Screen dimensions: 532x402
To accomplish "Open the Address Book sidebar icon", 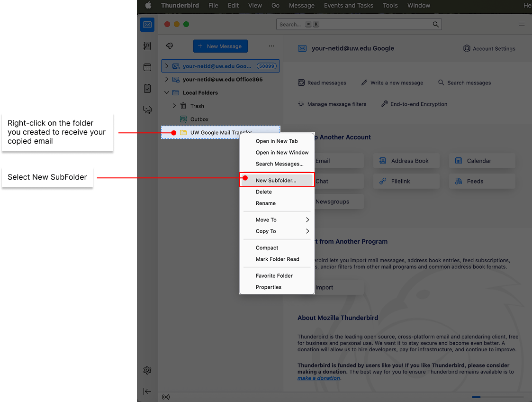I will coord(147,46).
